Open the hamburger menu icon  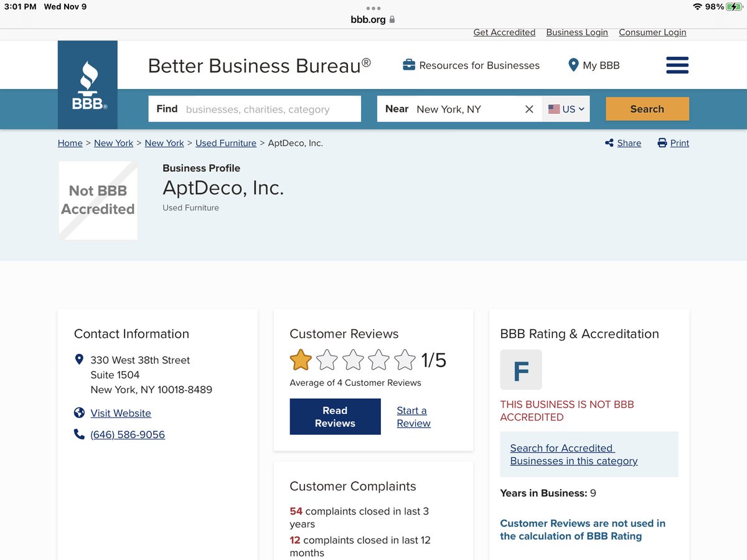coord(677,65)
